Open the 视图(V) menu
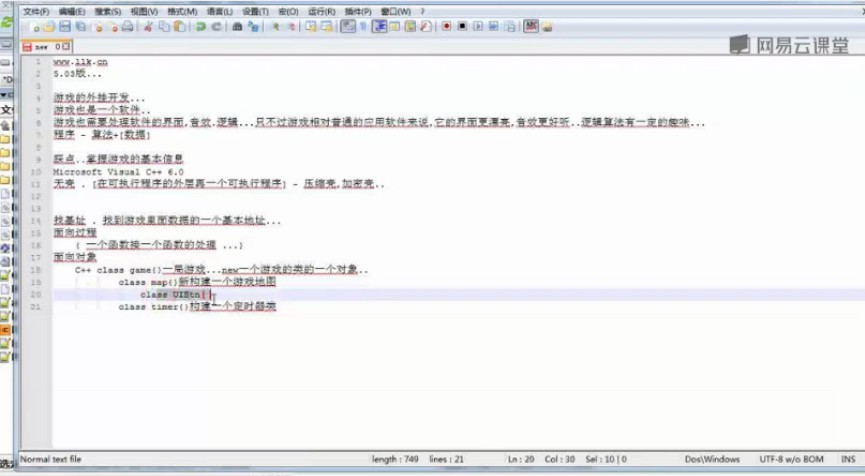Viewport: 865px width, 476px height. coord(144,11)
